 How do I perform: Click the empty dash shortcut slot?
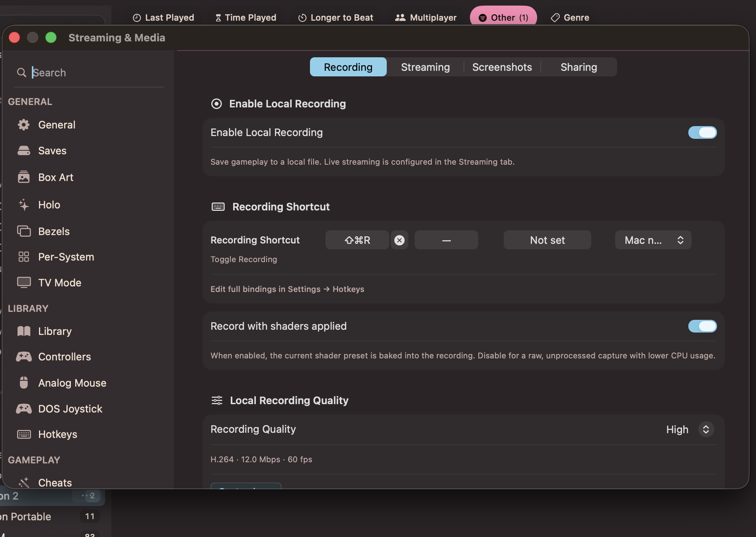[x=446, y=240]
